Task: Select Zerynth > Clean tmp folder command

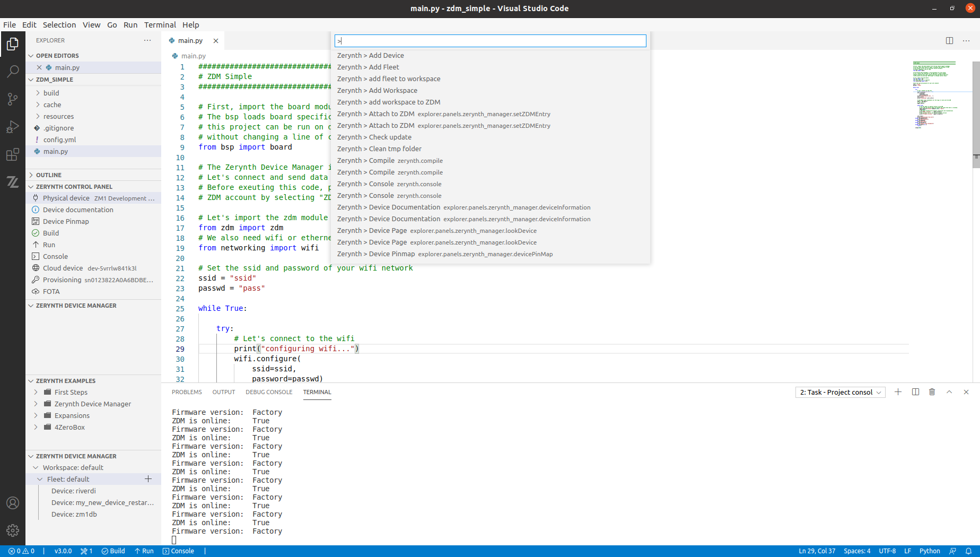Action: point(491,149)
